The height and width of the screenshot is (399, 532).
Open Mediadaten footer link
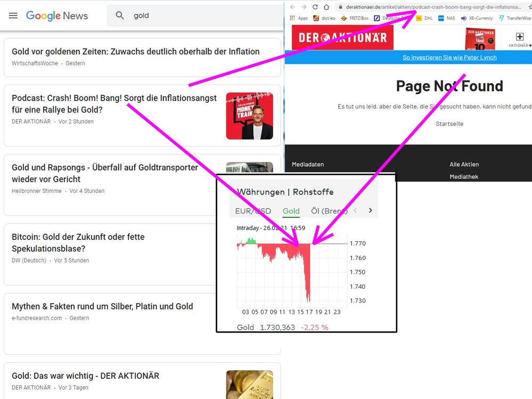pos(308,164)
